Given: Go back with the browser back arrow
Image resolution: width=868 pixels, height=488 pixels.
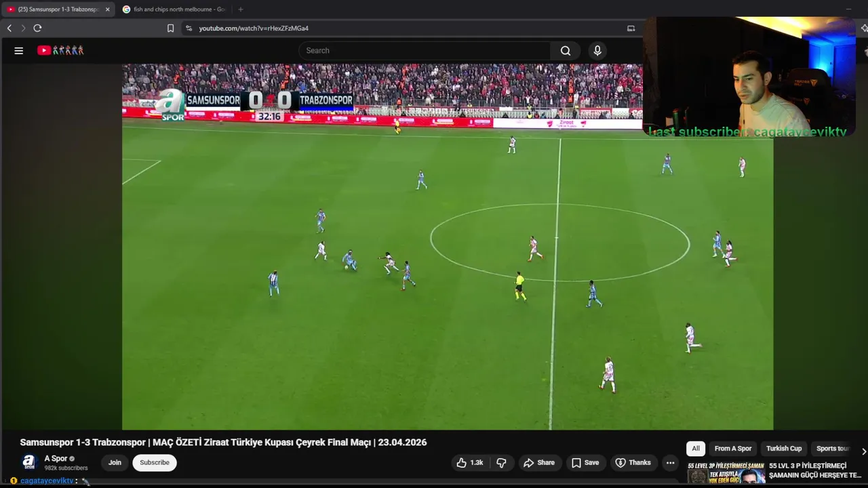Looking at the screenshot, I should (x=9, y=28).
